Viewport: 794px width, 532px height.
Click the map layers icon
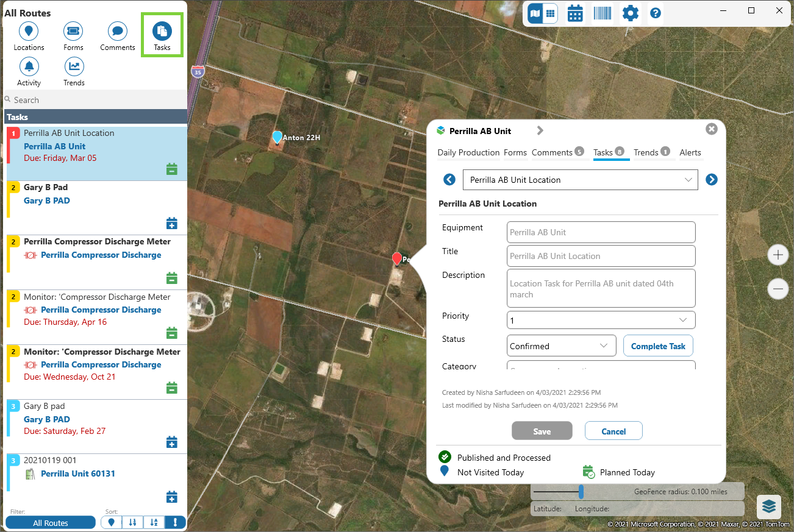point(768,506)
